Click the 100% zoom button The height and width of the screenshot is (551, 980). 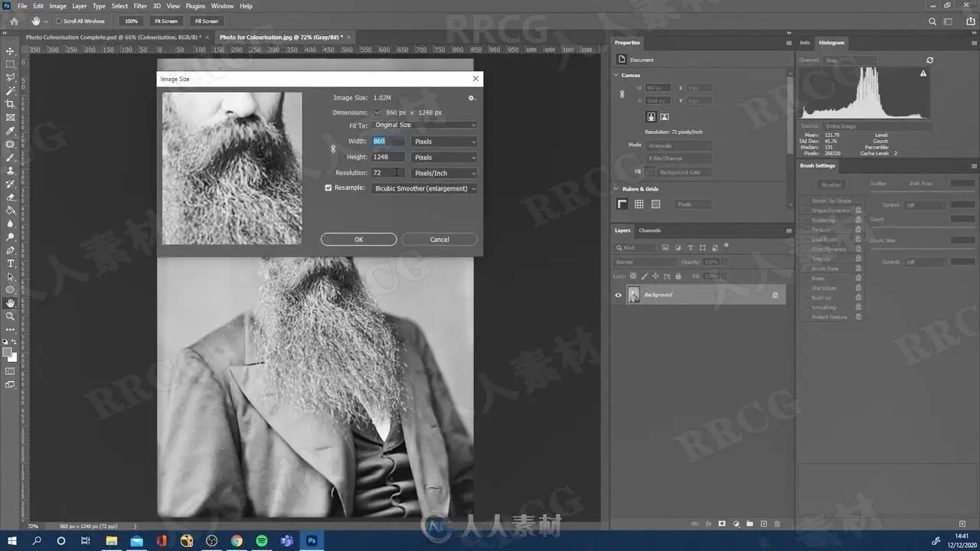point(131,21)
